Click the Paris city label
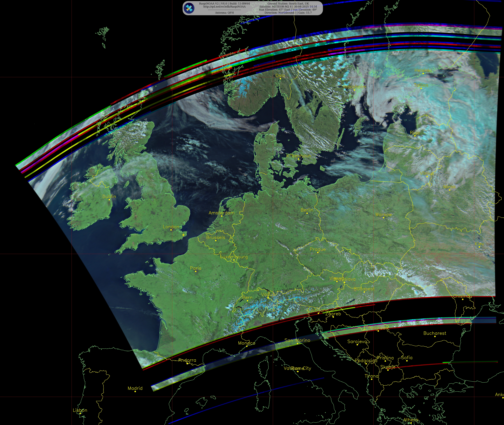This screenshot has width=504, height=425. pyautogui.click(x=196, y=268)
